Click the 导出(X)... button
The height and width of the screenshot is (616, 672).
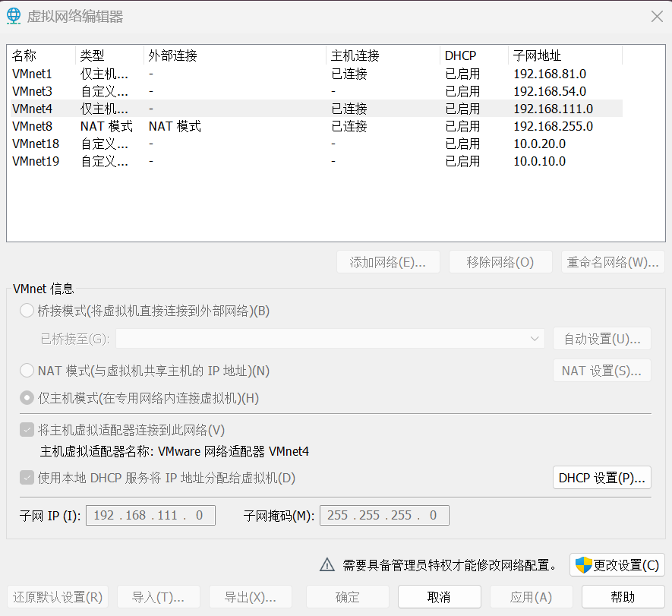[x=251, y=597]
